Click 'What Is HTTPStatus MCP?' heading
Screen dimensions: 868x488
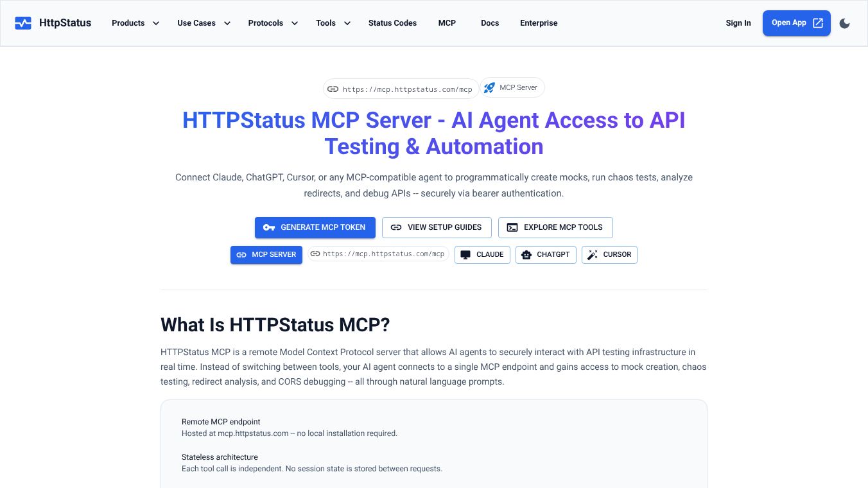[x=275, y=325]
